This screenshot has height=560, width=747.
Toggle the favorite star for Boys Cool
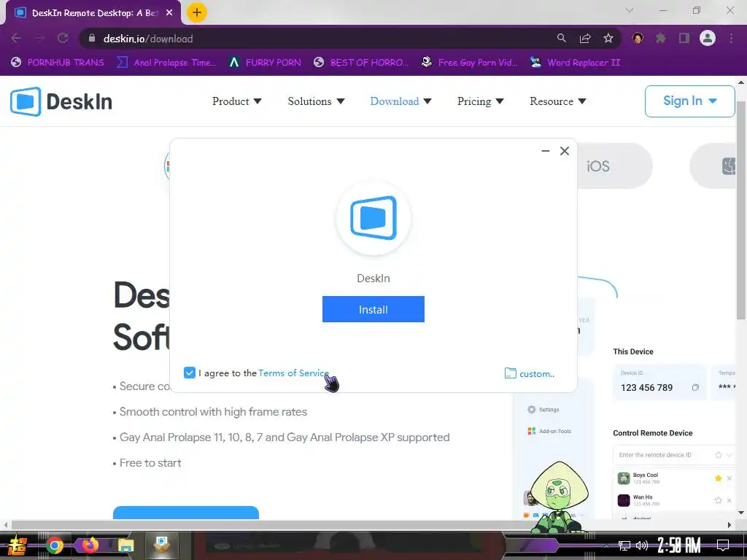(719, 478)
